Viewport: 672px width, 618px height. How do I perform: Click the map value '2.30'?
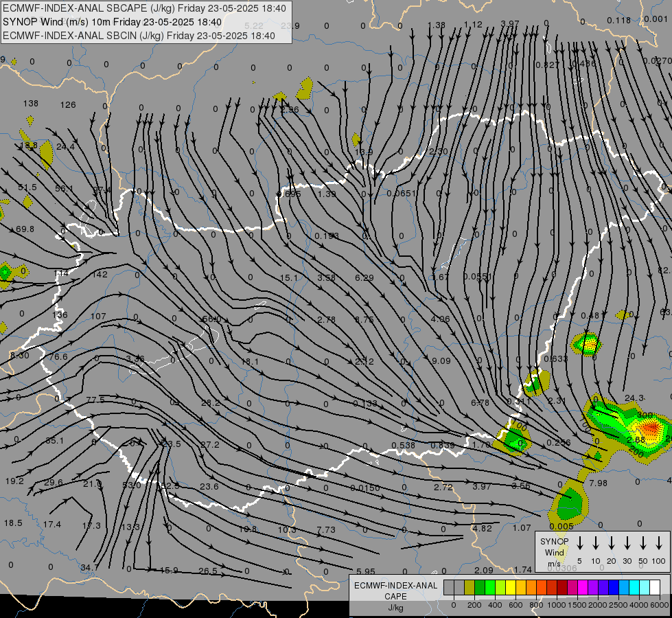439,152
